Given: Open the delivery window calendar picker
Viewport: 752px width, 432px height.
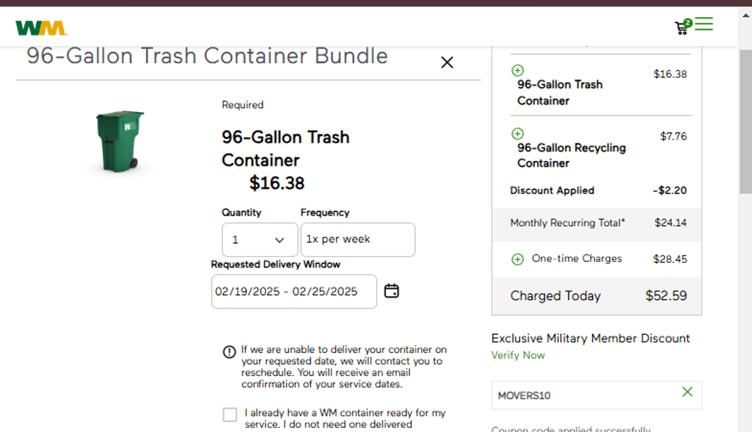Looking at the screenshot, I should click(x=391, y=291).
